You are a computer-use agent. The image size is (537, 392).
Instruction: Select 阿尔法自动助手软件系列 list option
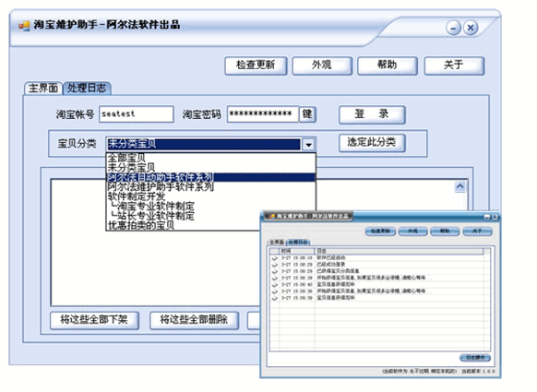pyautogui.click(x=210, y=177)
